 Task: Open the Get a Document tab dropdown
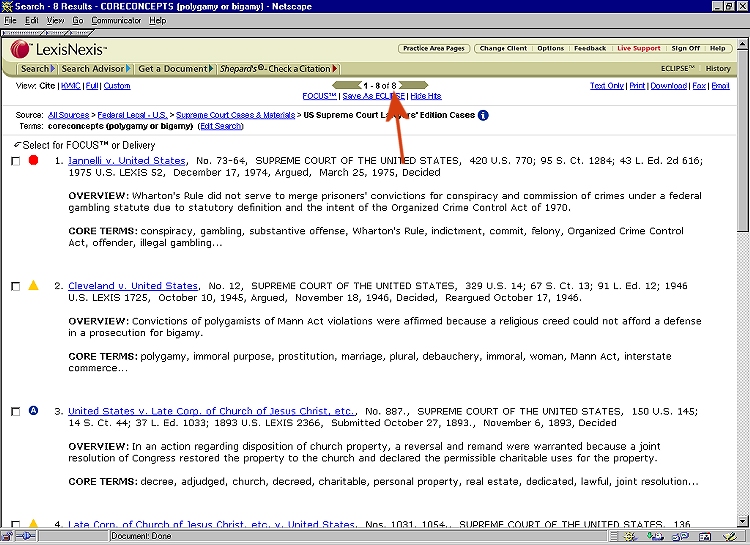point(175,69)
